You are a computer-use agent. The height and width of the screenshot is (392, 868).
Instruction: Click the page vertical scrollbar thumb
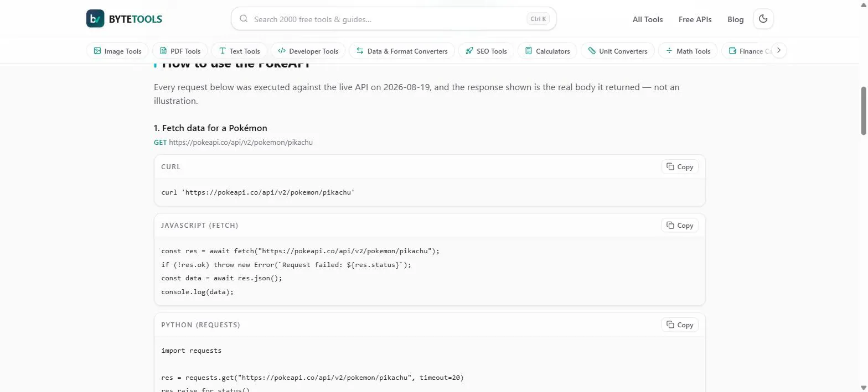[x=864, y=111]
